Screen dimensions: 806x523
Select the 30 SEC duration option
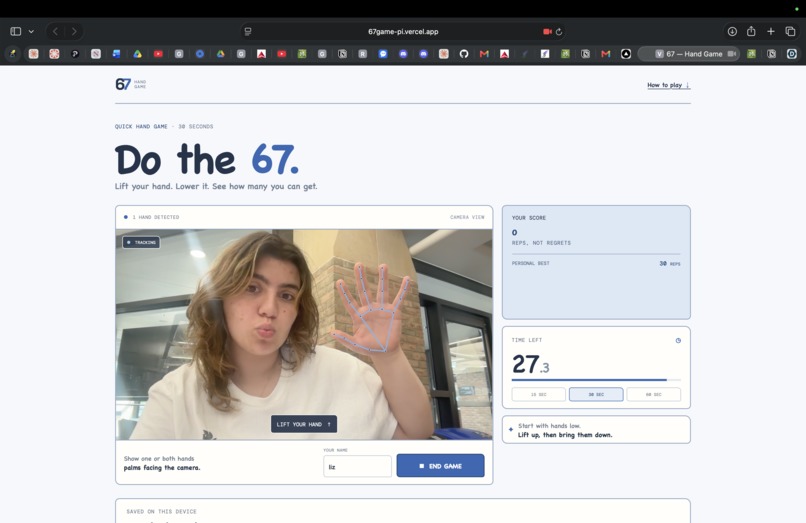click(596, 394)
